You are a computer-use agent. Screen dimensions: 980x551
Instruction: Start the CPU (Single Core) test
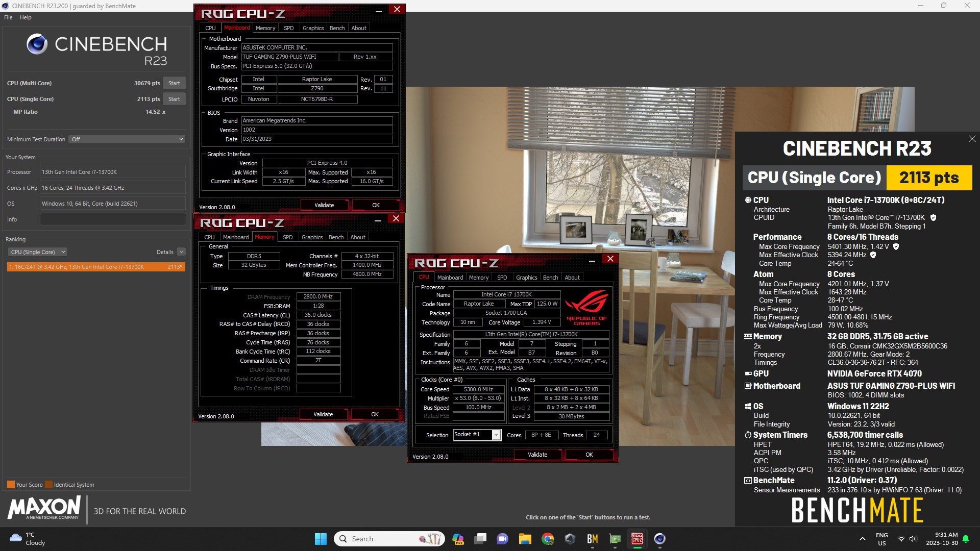[x=174, y=99]
